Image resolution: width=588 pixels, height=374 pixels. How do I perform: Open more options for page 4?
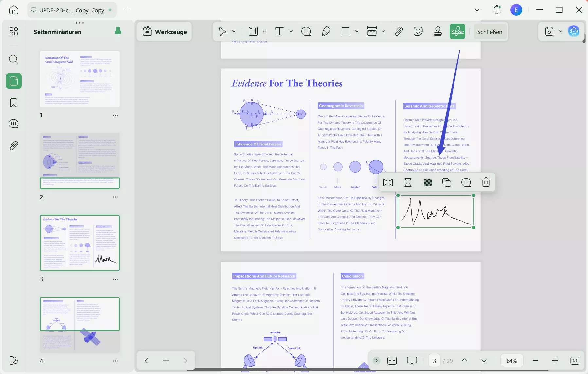coord(116,361)
